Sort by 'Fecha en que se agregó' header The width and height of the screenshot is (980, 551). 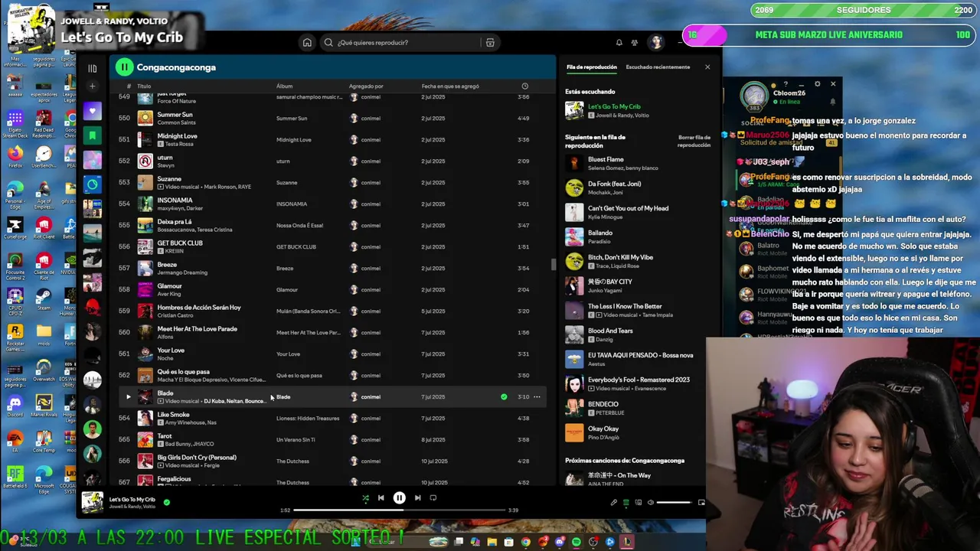[451, 86]
